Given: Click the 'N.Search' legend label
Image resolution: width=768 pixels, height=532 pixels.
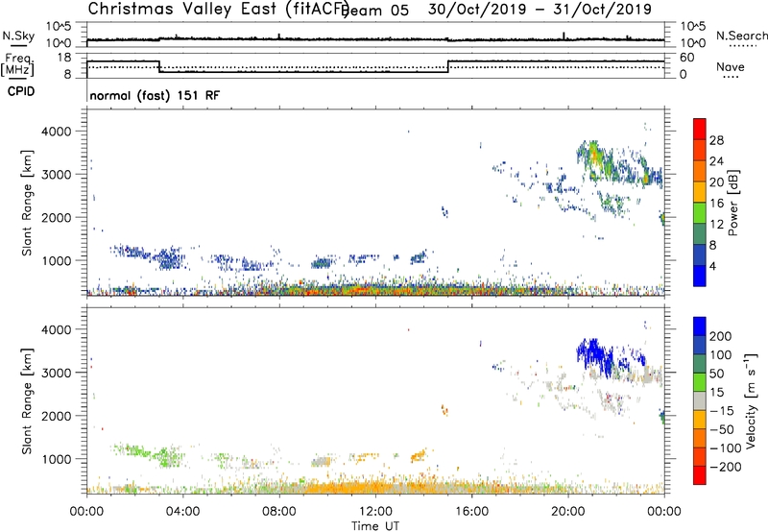Looking at the screenshot, I should point(741,36).
